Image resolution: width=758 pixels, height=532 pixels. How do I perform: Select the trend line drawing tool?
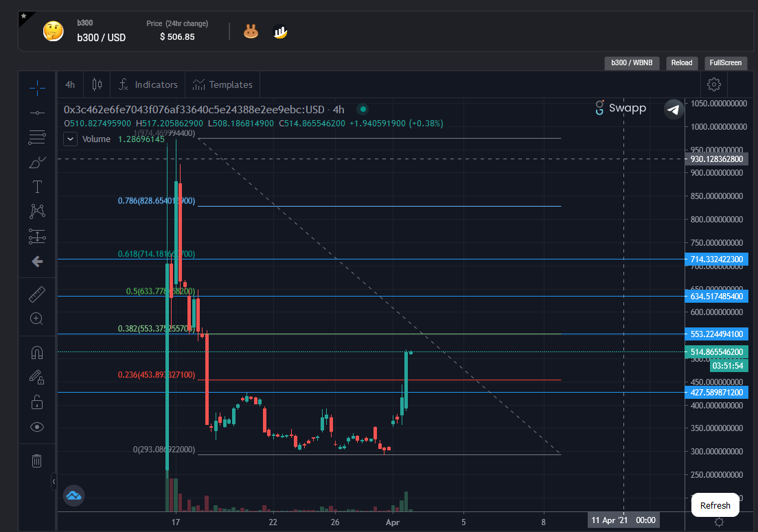[37, 113]
